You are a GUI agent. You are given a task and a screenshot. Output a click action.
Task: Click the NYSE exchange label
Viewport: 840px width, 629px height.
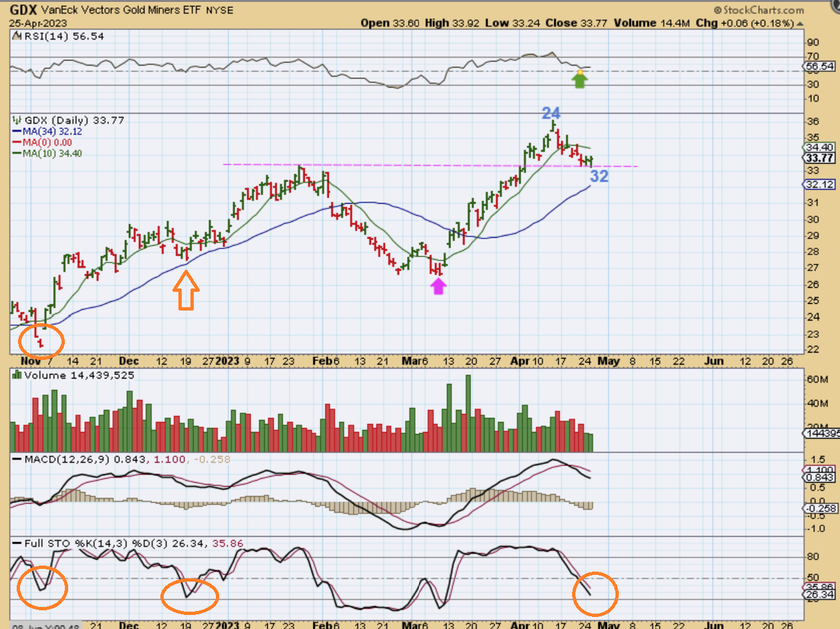click(220, 11)
